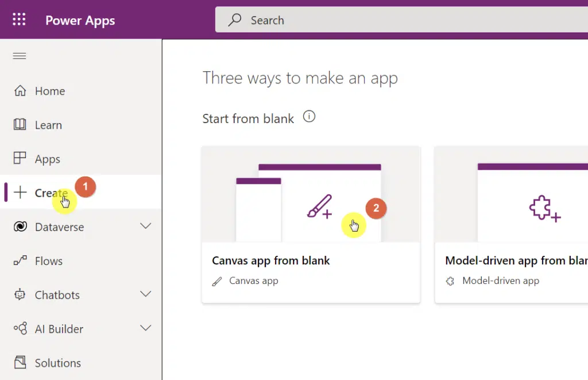The height and width of the screenshot is (380, 588).
Task: Open Flows in the sidebar
Action: pos(81,261)
